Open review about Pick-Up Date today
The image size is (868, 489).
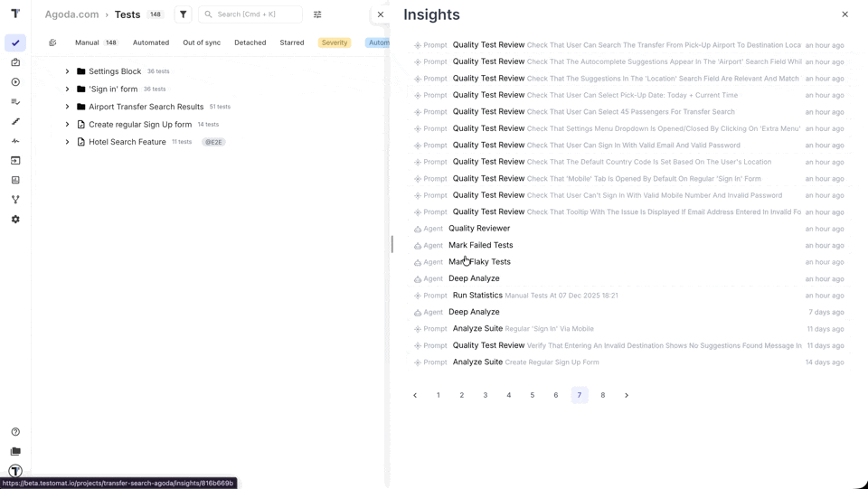(x=629, y=95)
